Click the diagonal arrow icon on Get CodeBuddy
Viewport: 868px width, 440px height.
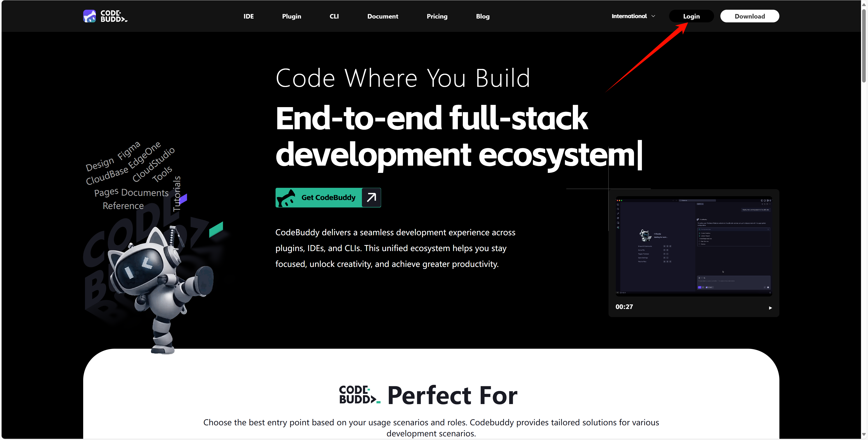[x=371, y=198]
